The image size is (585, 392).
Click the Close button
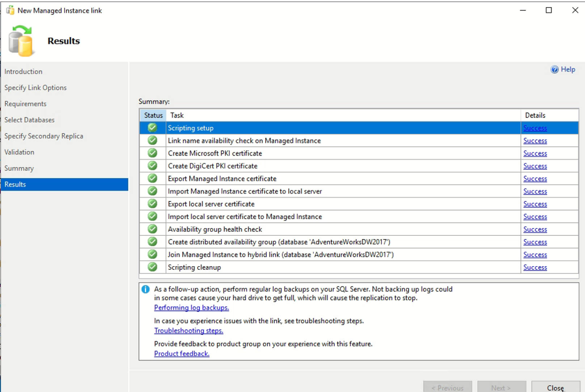point(555,387)
